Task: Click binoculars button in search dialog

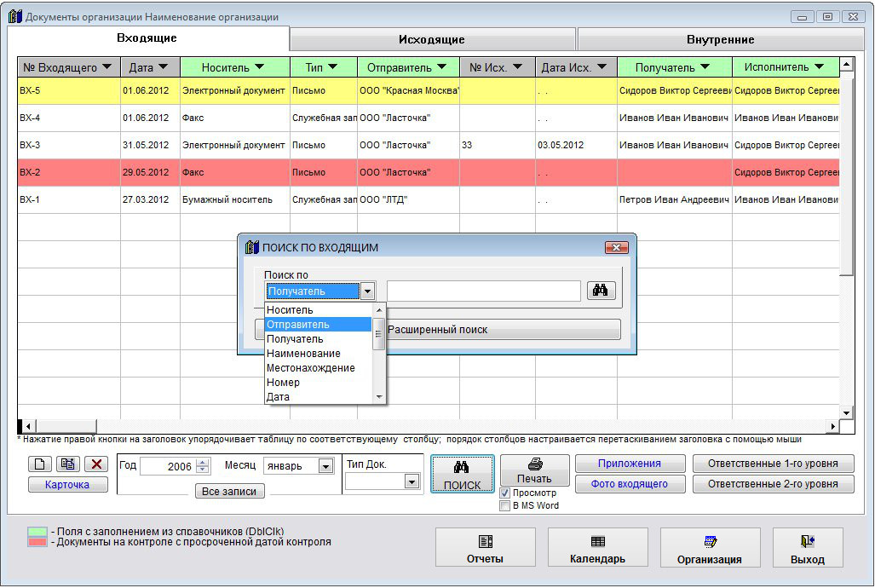Action: (x=600, y=291)
